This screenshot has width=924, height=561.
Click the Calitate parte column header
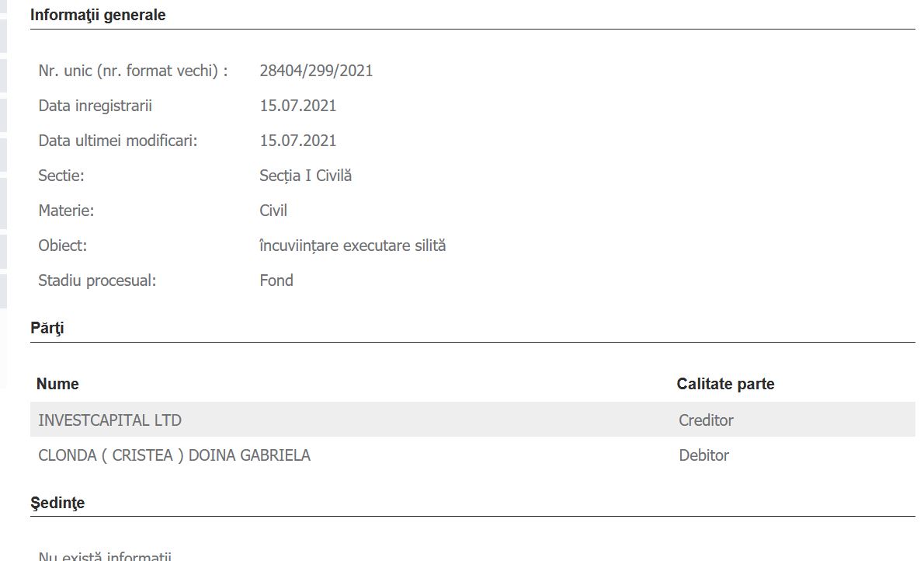[725, 384]
